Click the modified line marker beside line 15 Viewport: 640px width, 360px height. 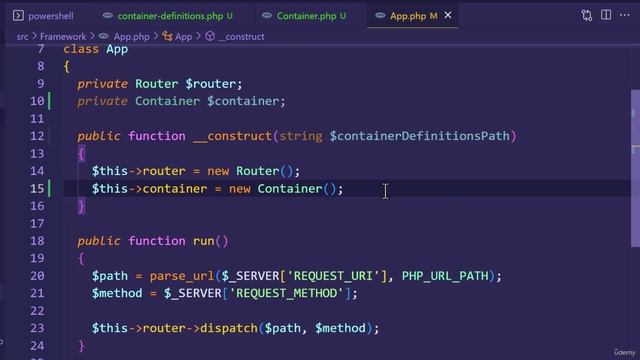click(x=50, y=189)
